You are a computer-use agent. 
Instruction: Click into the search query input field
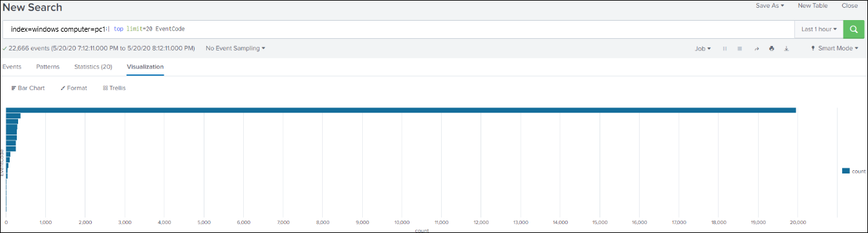[x=398, y=29]
